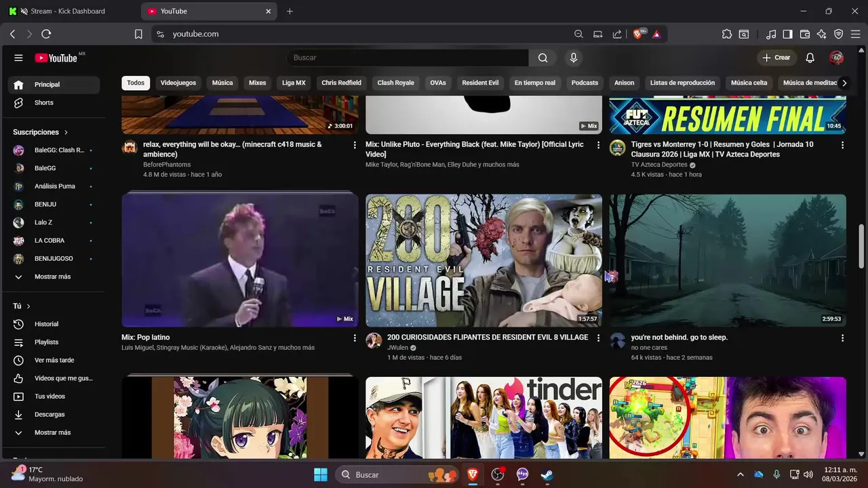Play the Mix: Pop latino thumbnail
868x488 pixels.
coord(240,260)
